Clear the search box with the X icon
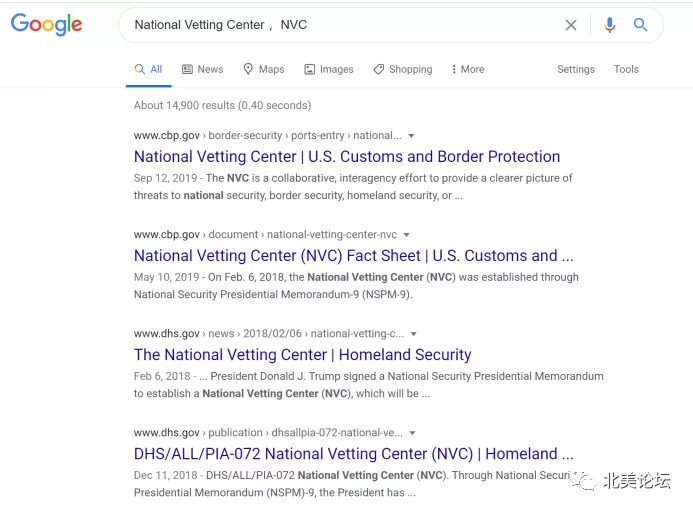693x511 pixels. pyautogui.click(x=571, y=25)
